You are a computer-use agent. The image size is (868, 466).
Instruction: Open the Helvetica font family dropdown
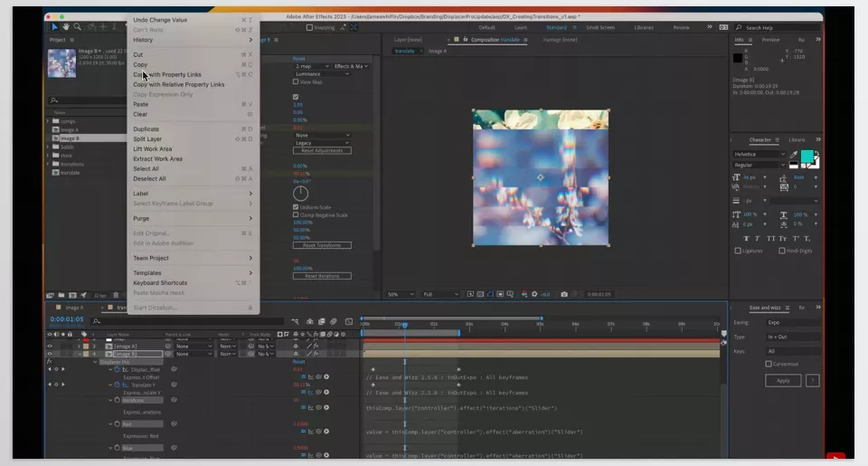tap(759, 154)
